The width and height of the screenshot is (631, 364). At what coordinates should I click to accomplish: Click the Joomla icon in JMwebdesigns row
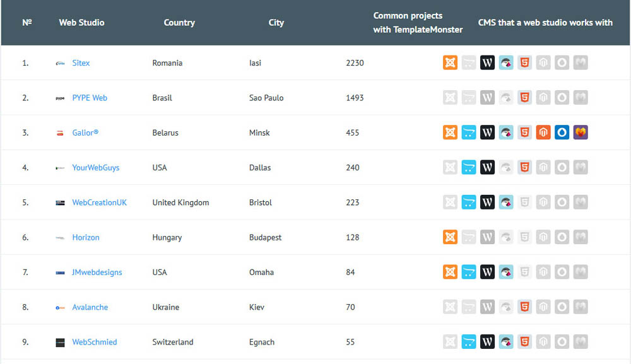tap(450, 273)
